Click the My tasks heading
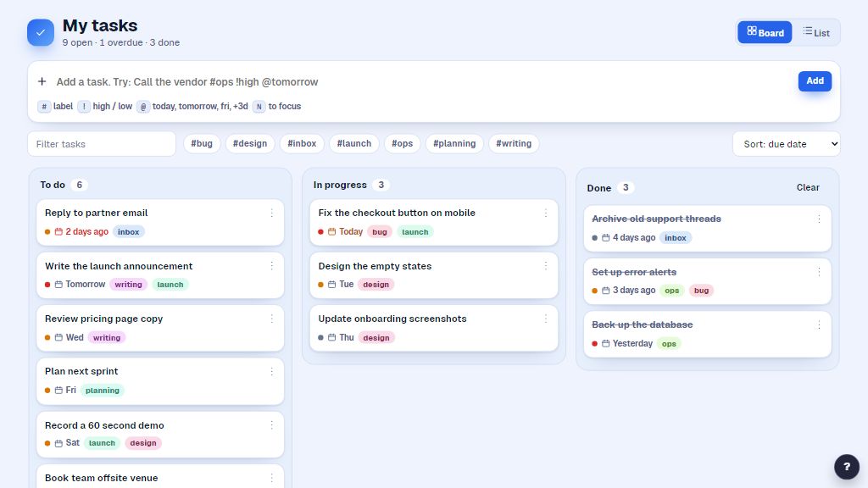Image resolution: width=868 pixels, height=488 pixels. (100, 25)
